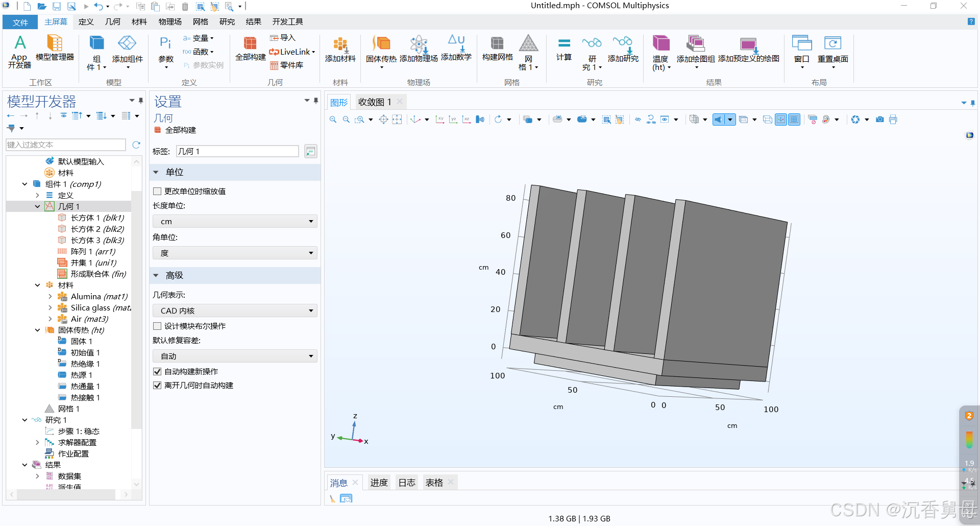Open default repair tolerance 自动 dropdown

[235, 356]
